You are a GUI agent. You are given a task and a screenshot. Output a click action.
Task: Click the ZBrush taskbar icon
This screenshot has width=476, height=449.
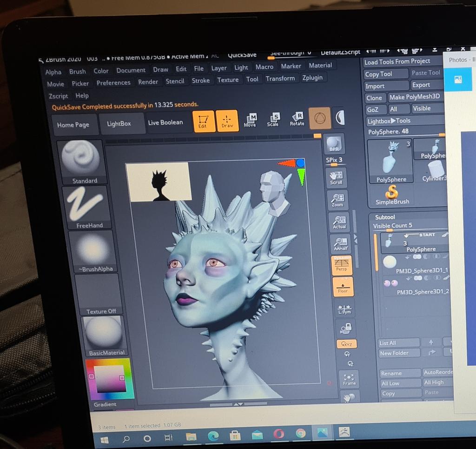click(344, 432)
